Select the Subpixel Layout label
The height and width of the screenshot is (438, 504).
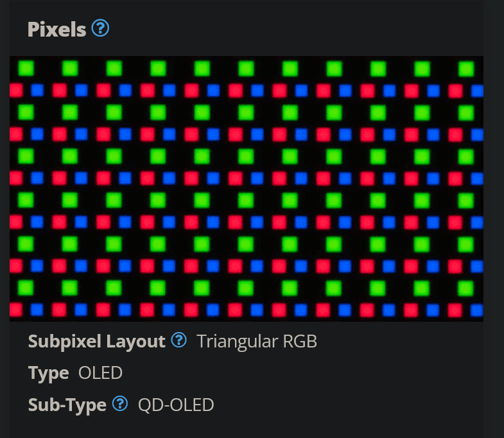(97, 341)
